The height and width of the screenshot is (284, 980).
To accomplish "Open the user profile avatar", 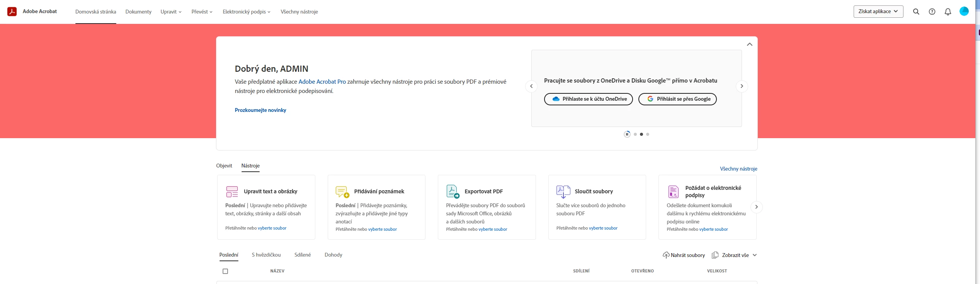I will [x=964, y=12].
